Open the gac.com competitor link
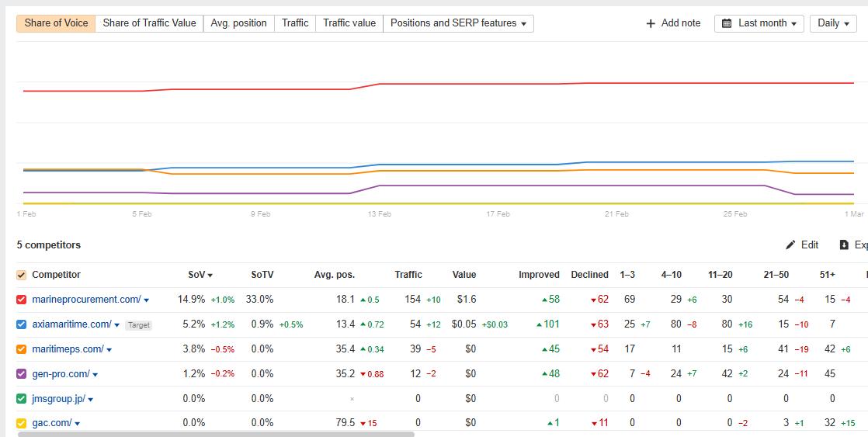 51,423
